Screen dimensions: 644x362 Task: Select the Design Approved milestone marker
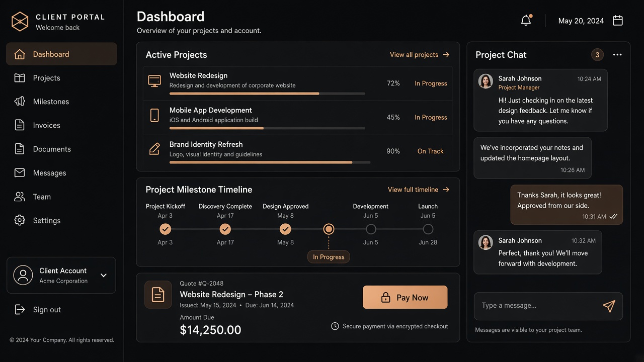(x=285, y=229)
